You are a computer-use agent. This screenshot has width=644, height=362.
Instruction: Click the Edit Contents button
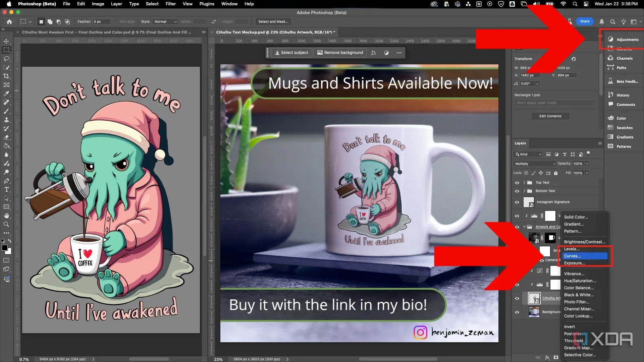[x=550, y=116]
